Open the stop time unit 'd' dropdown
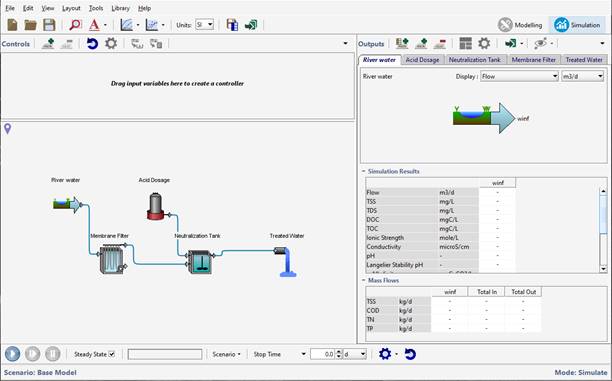 [355, 354]
